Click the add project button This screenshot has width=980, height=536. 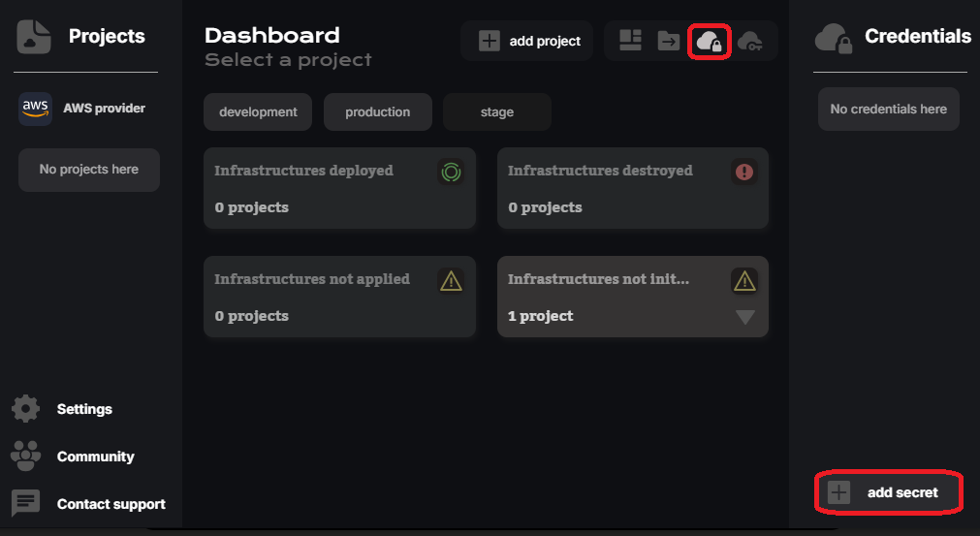point(527,41)
